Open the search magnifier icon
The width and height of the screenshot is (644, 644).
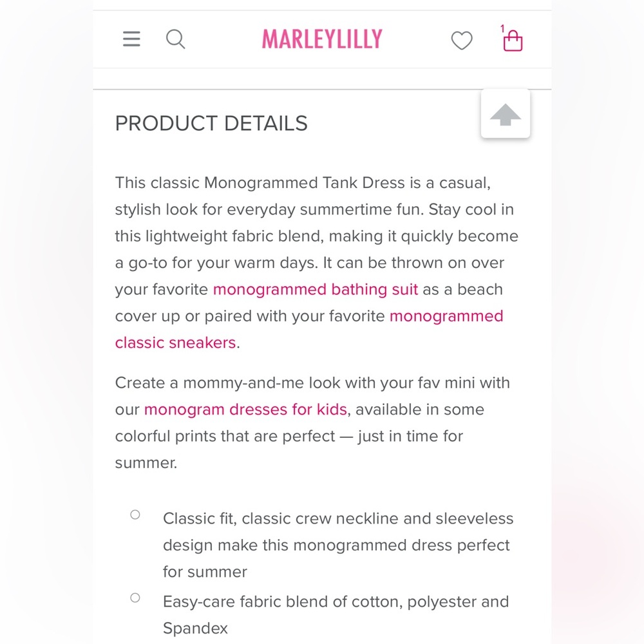coord(175,39)
